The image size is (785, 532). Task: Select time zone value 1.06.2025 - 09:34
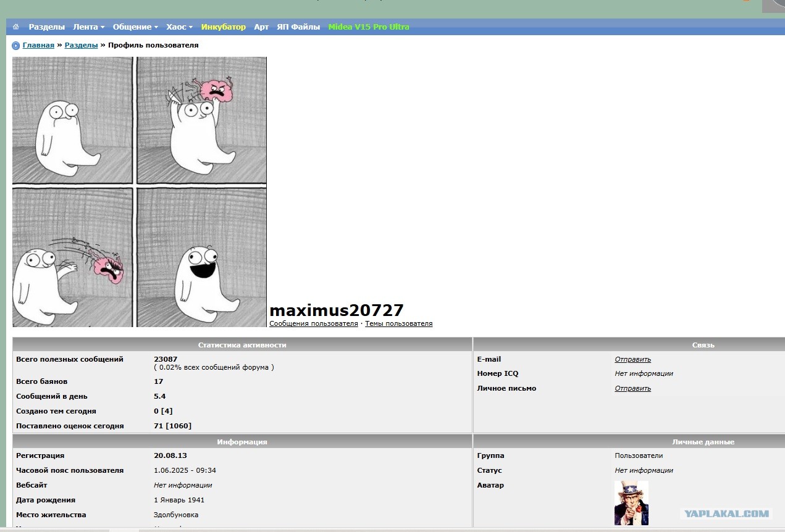(185, 470)
